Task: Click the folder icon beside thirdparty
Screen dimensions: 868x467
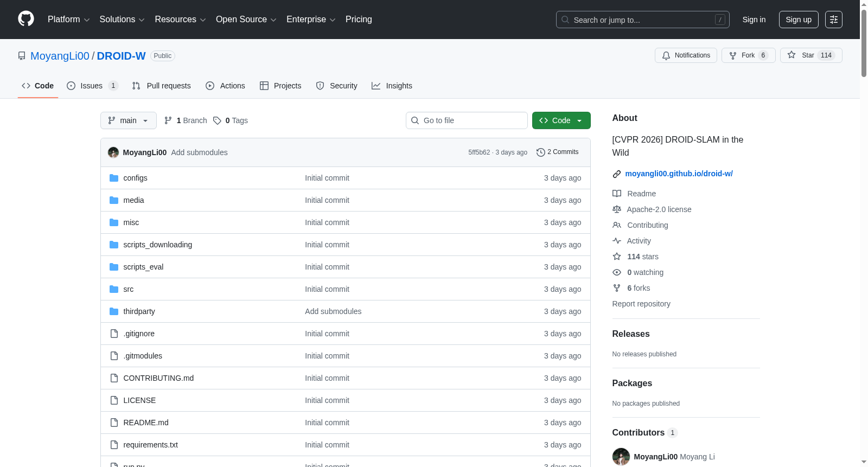Action: click(x=114, y=311)
